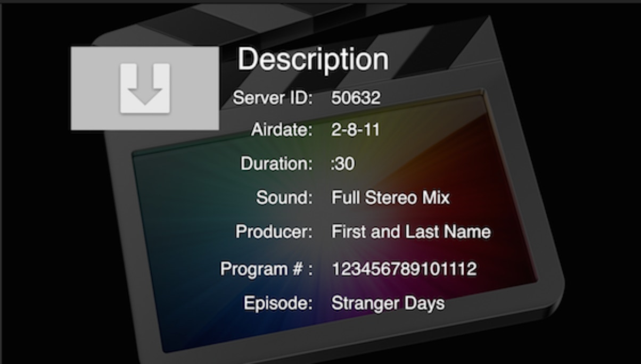The image size is (641, 364).
Task: Click the First and Last Name text
Action: click(411, 232)
